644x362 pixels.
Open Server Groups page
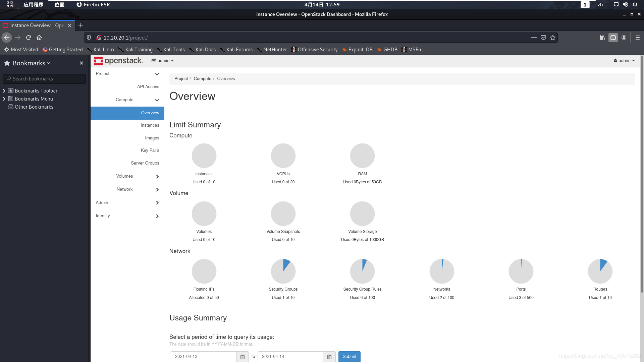pyautogui.click(x=145, y=163)
